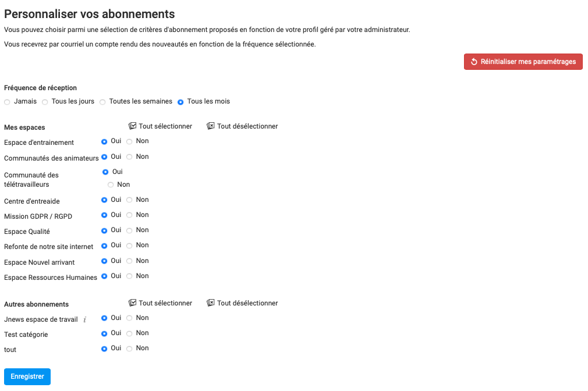
Task: Set frequency to Toutes les semaines
Action: 103,102
